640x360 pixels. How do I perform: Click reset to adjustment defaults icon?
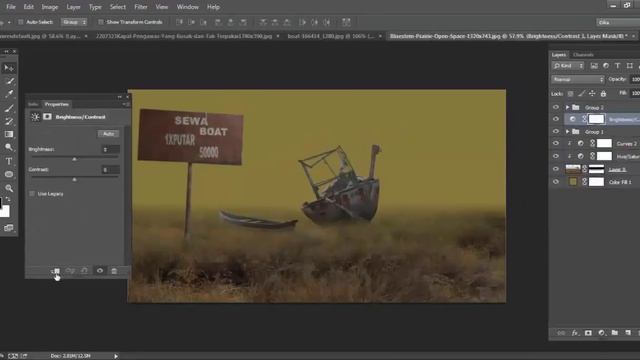[84, 271]
